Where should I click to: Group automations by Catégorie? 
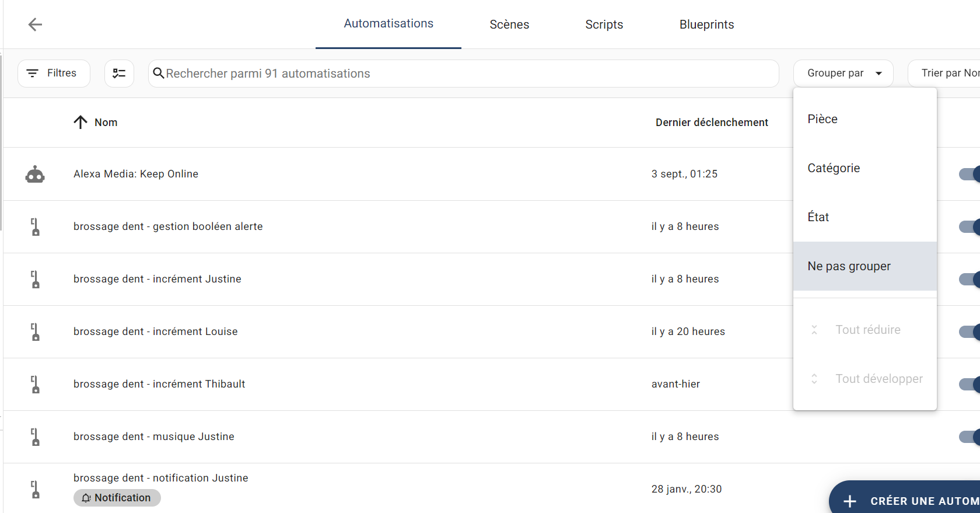coord(865,168)
